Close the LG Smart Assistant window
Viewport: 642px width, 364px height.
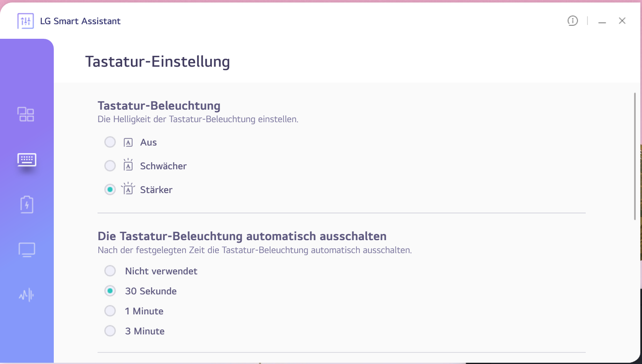[x=622, y=21]
